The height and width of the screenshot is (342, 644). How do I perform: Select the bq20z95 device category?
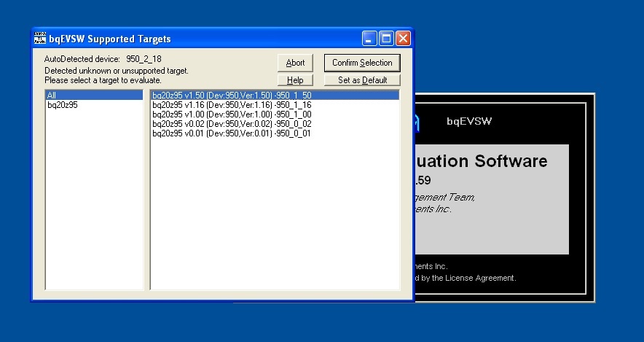tap(94, 105)
